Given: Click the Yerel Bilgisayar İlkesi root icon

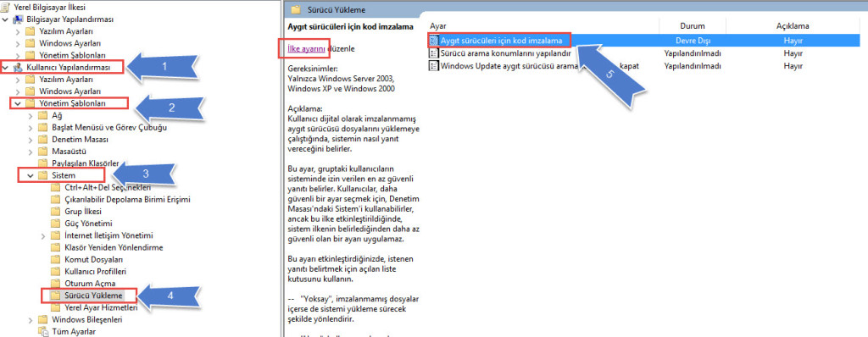Looking at the screenshot, I should (6, 7).
